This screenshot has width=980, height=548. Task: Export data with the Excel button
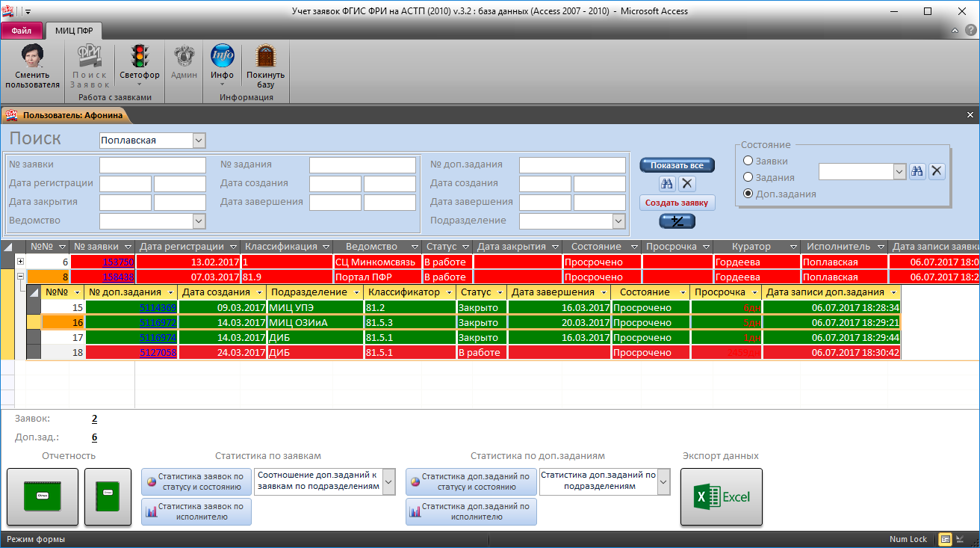[x=721, y=496]
